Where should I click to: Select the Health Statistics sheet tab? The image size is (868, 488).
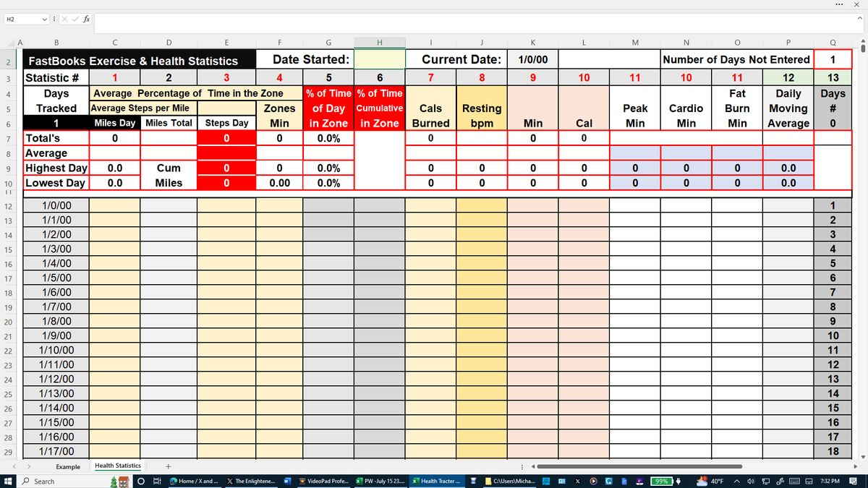click(x=118, y=466)
